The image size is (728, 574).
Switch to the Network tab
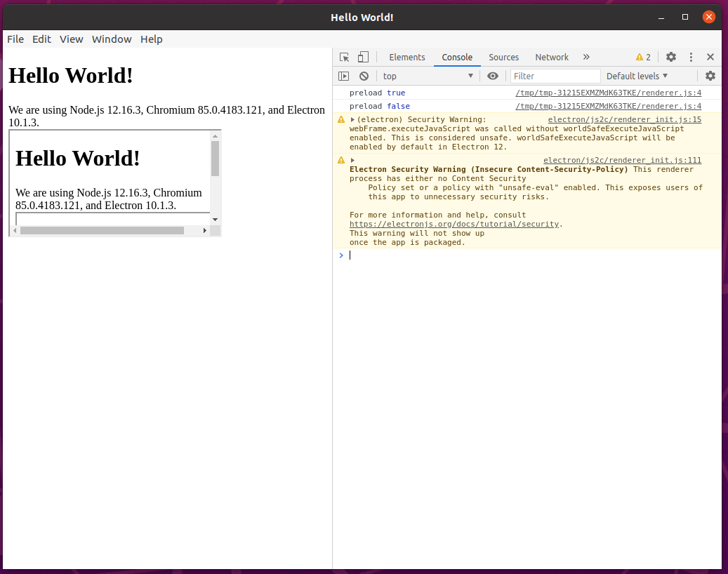(x=552, y=57)
